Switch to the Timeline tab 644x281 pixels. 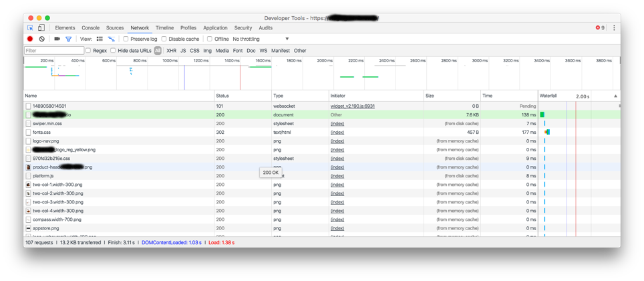click(x=164, y=28)
